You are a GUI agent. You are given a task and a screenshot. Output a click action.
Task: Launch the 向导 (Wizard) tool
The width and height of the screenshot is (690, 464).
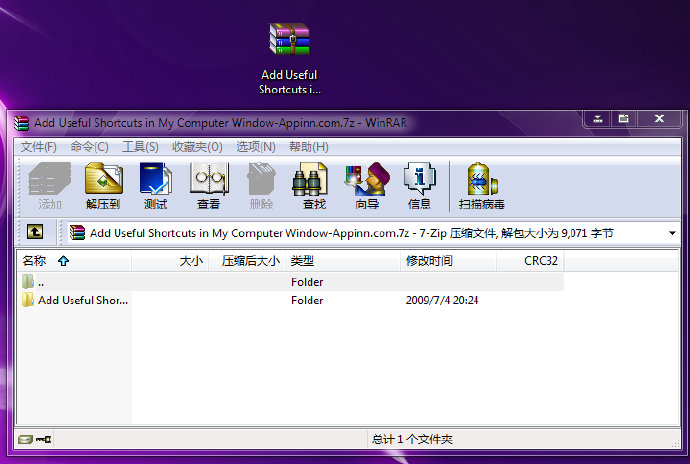(x=367, y=185)
